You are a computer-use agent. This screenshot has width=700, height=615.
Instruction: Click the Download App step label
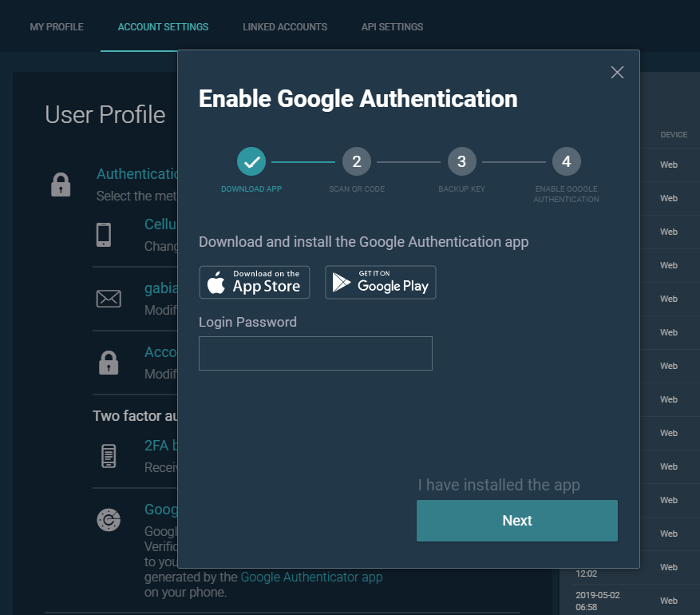click(x=251, y=189)
